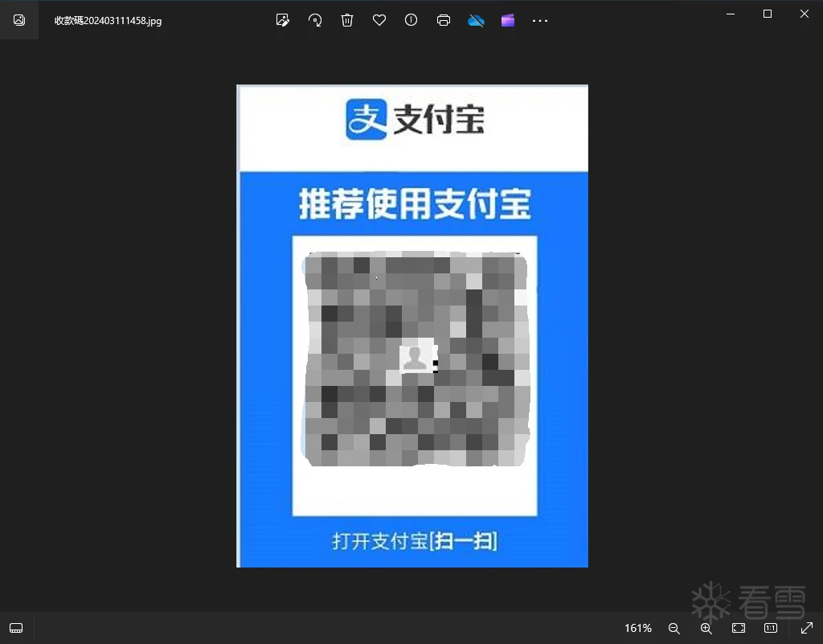Fit the image to the window

point(739,628)
